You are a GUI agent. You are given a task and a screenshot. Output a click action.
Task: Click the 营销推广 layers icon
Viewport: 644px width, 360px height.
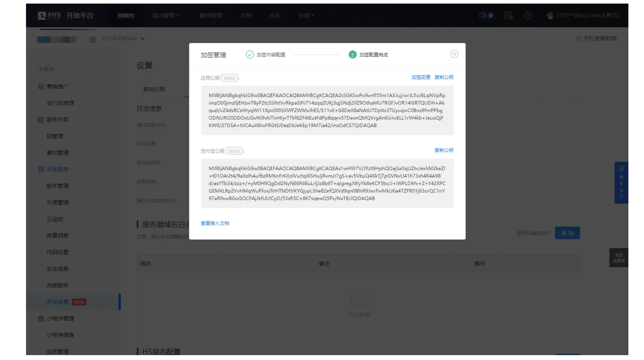pos(41,86)
